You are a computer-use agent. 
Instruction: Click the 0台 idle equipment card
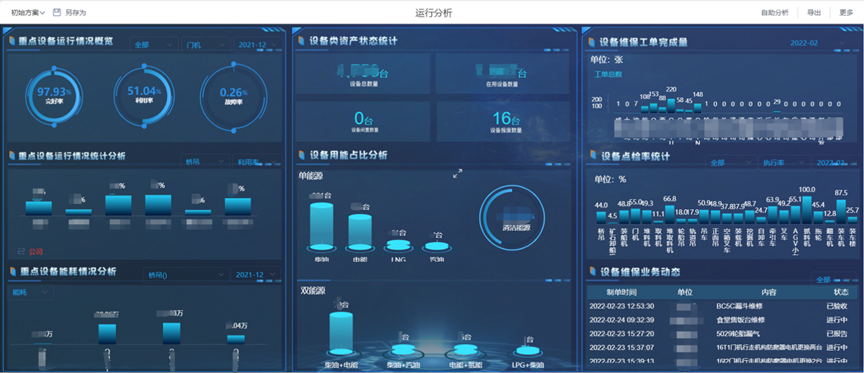tap(363, 122)
